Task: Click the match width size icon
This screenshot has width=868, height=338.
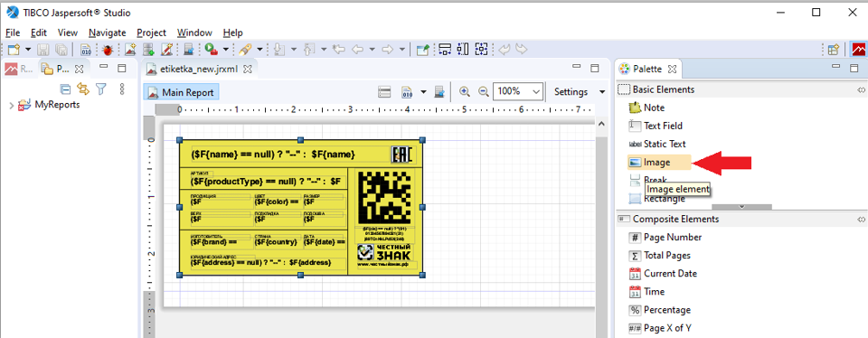Action: tap(445, 50)
